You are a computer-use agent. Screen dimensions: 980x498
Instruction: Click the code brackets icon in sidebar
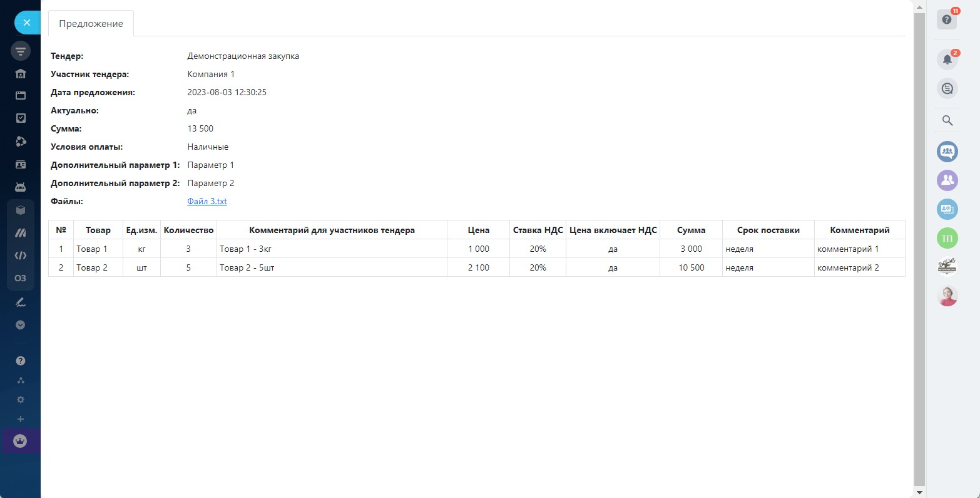tap(21, 255)
